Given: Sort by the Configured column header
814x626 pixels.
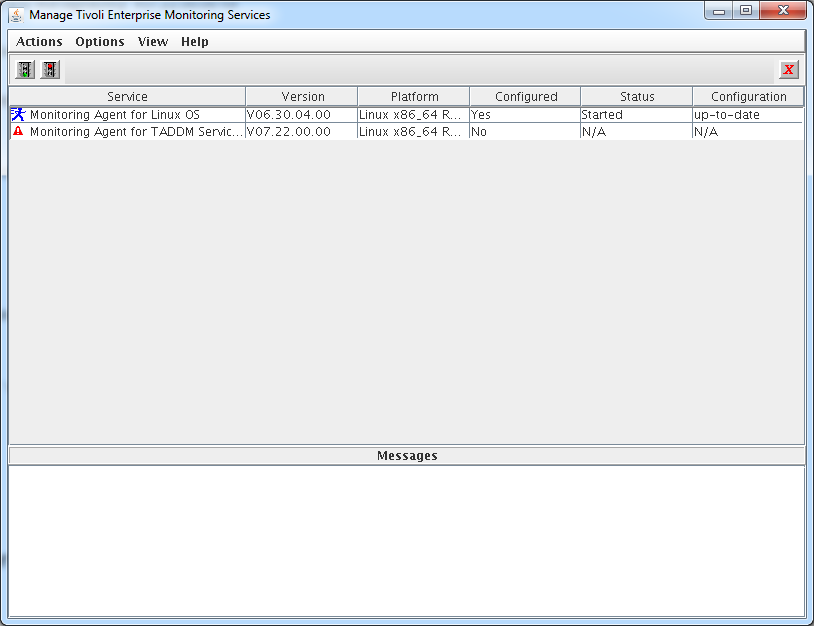Looking at the screenshot, I should point(525,97).
